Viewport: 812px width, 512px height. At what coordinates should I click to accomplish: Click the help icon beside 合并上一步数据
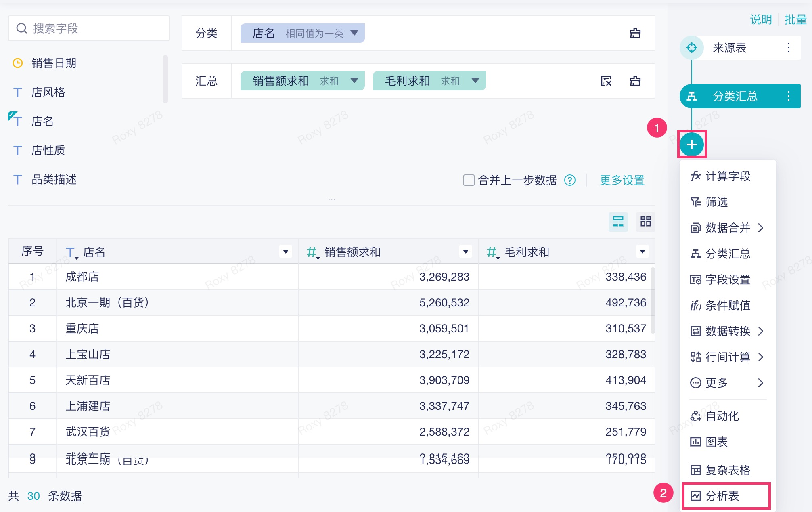[570, 180]
